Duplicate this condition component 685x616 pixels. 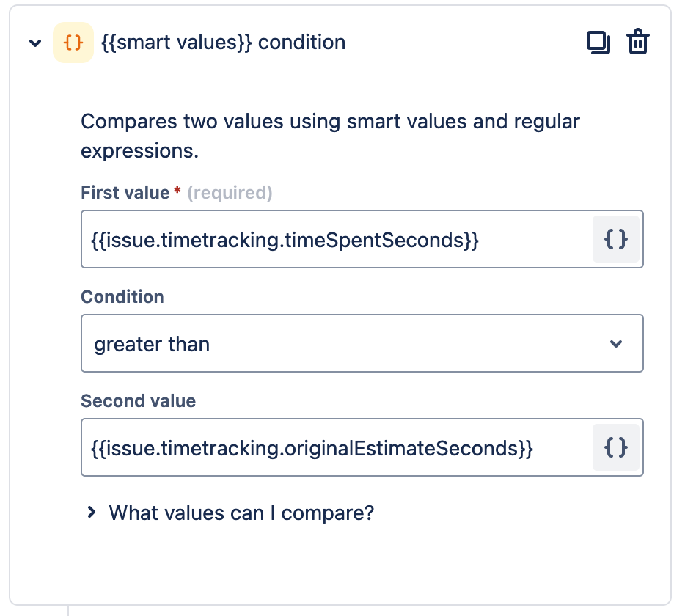pyautogui.click(x=598, y=43)
